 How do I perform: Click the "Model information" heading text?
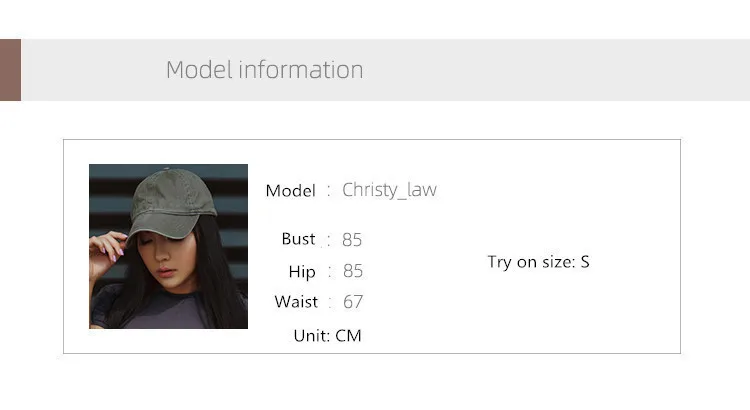[x=264, y=70]
